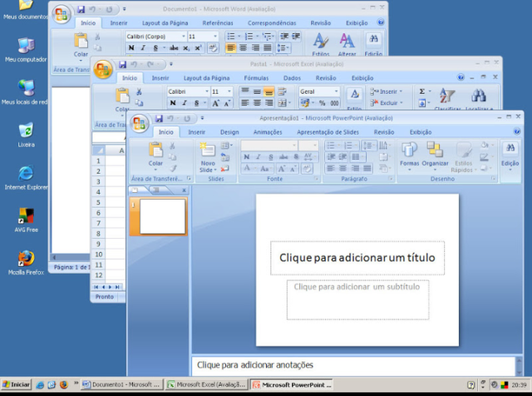The height and width of the screenshot is (396, 532).
Task: Click Colar paste icon in Word
Action: (81, 41)
